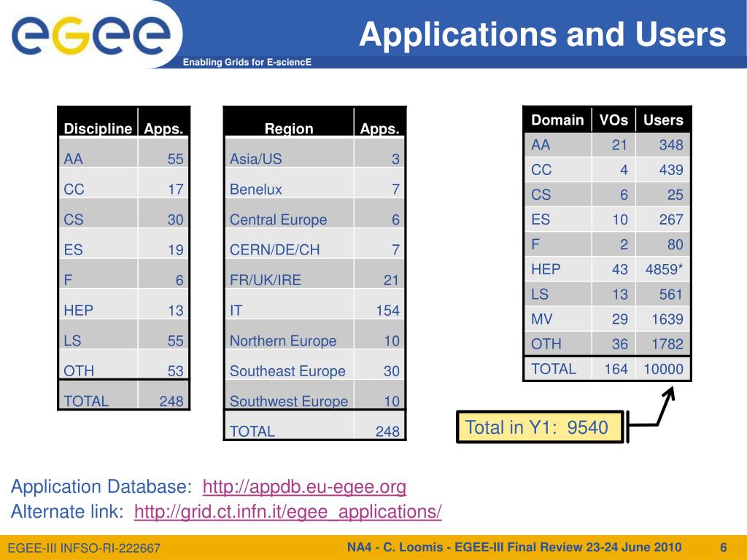Click the MV row label in Domain table
This screenshot has height=560, width=747.
coord(542,319)
